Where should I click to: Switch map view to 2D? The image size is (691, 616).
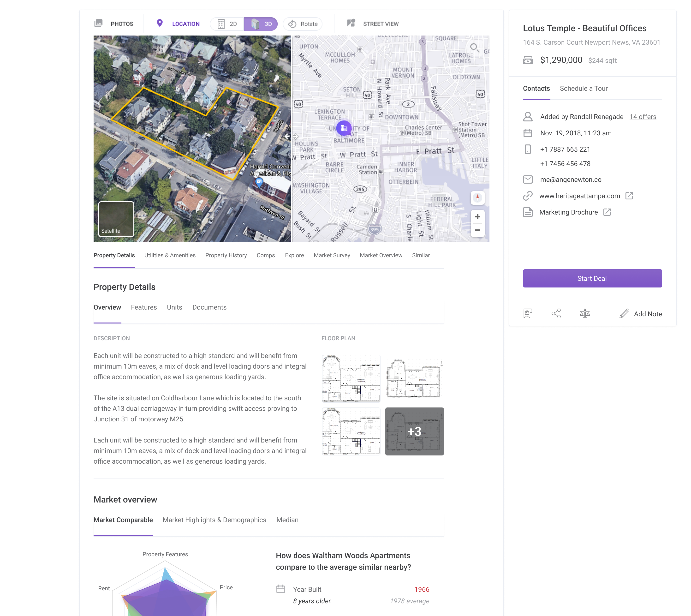(x=227, y=24)
